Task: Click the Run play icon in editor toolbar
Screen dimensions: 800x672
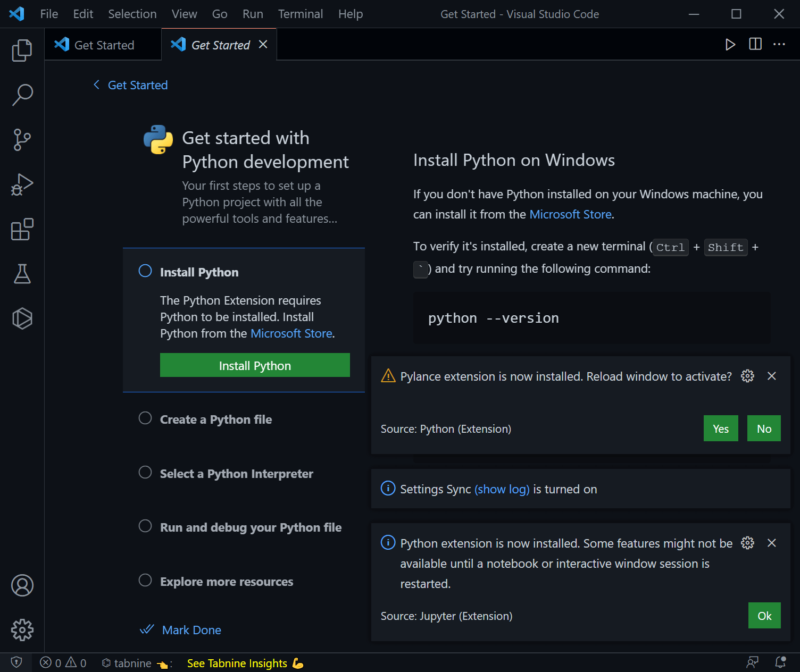Action: 730,45
